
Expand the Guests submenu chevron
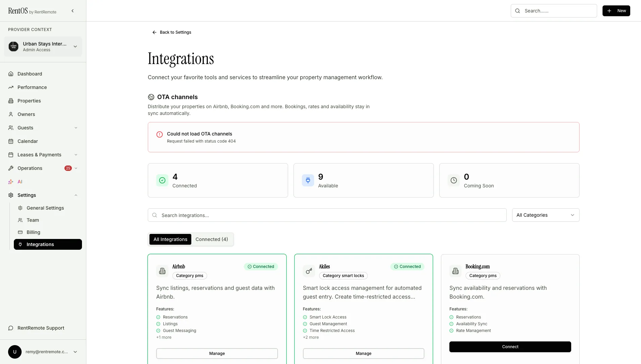[x=76, y=128]
